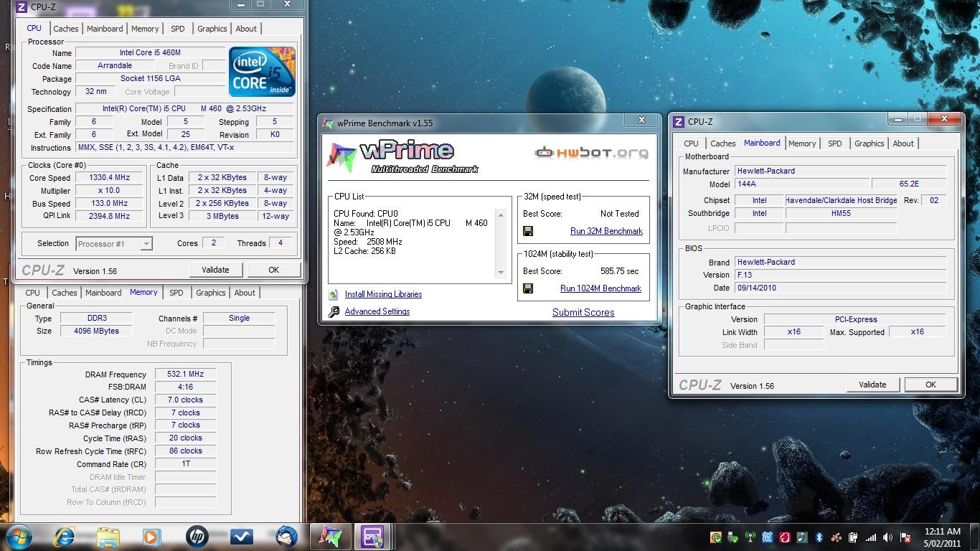The height and width of the screenshot is (551, 980).
Task: Open the speaker volume tray icon
Action: coord(887,537)
